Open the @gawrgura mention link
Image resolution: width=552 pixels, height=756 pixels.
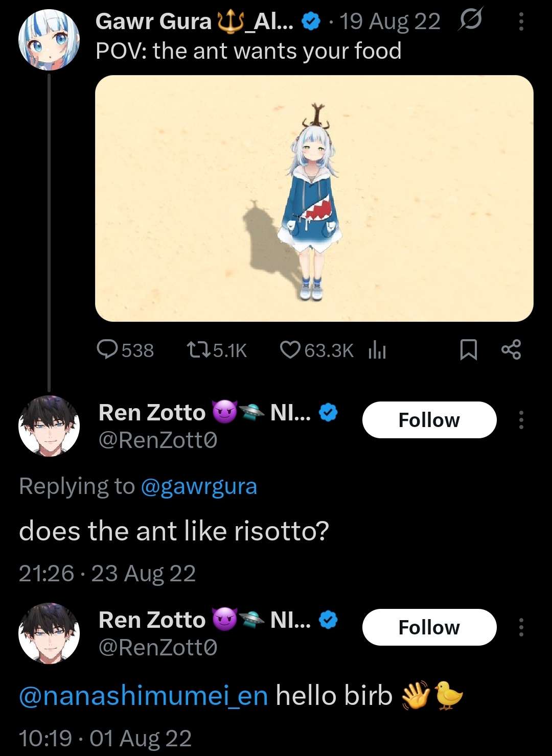[x=199, y=487]
